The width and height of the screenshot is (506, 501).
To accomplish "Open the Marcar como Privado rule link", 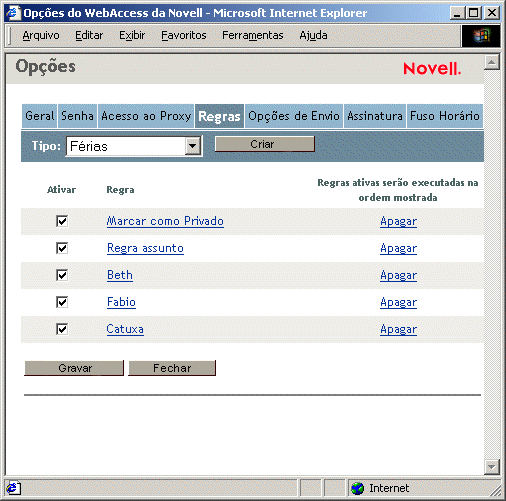I will (165, 221).
